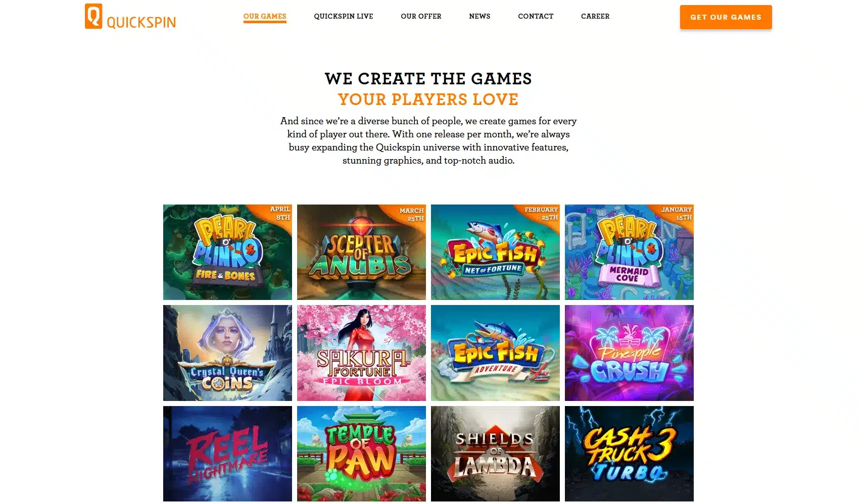Open the Our Offer menu link

(421, 16)
